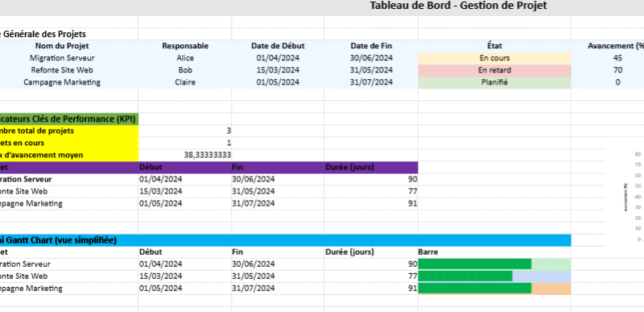Select the 'Claire' responsable cell

point(185,82)
